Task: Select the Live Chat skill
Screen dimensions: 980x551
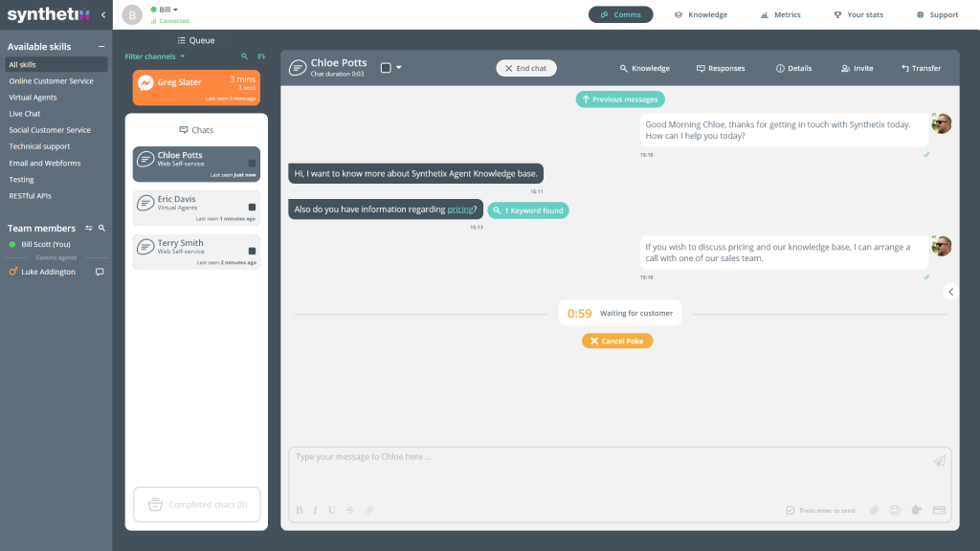Action: coord(24,114)
